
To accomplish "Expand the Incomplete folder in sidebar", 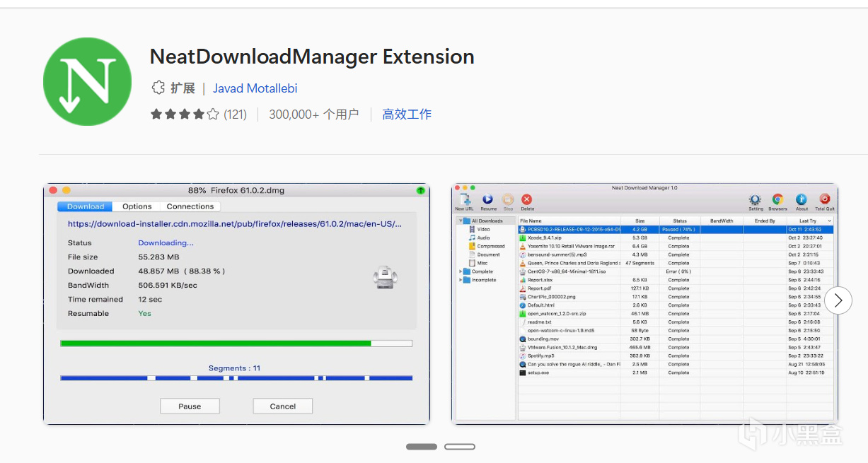I will point(461,280).
